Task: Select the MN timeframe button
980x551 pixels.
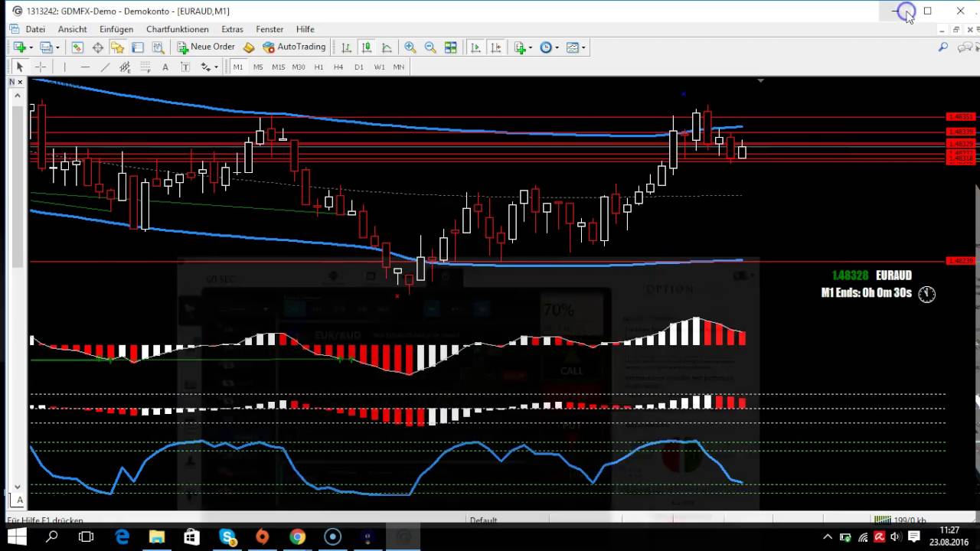Action: click(399, 67)
